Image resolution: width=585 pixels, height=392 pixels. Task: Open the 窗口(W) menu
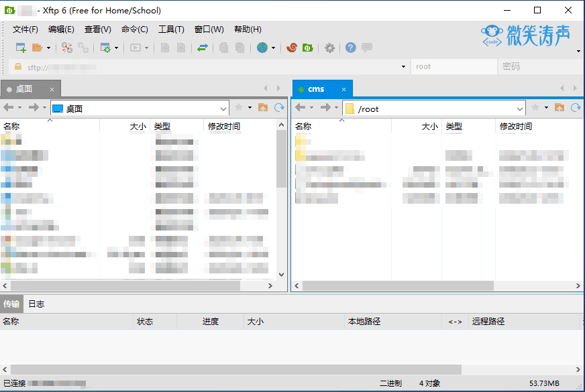click(209, 29)
